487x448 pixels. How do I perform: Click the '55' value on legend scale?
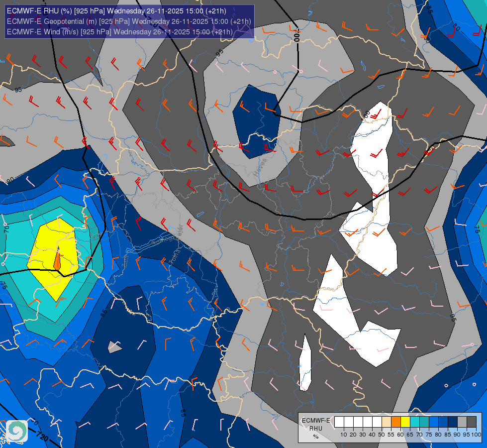(x=390, y=435)
